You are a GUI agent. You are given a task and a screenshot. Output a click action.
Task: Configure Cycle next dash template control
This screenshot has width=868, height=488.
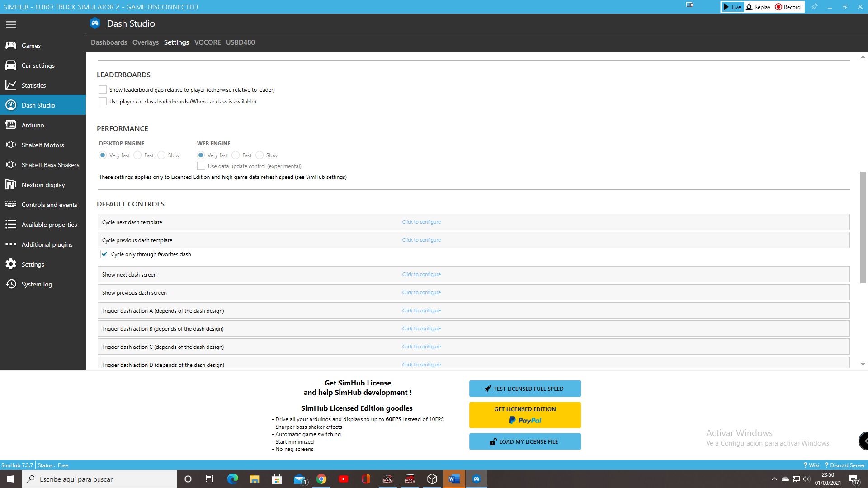pyautogui.click(x=421, y=222)
